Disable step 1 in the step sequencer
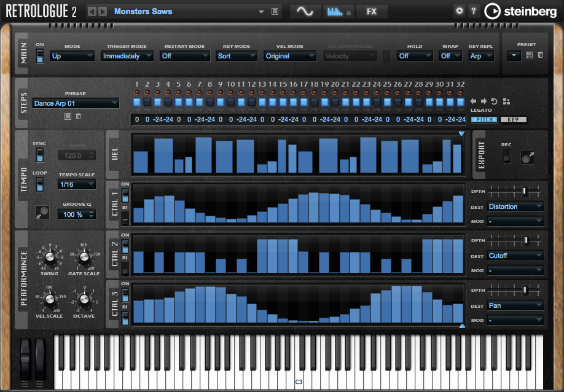This screenshot has height=392, width=564. 136,102
